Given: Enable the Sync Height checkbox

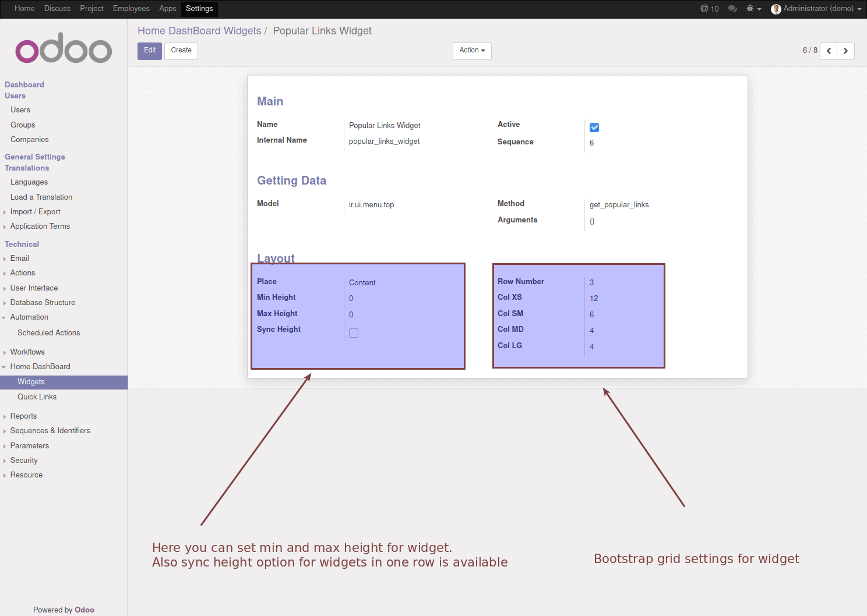Looking at the screenshot, I should coord(354,332).
